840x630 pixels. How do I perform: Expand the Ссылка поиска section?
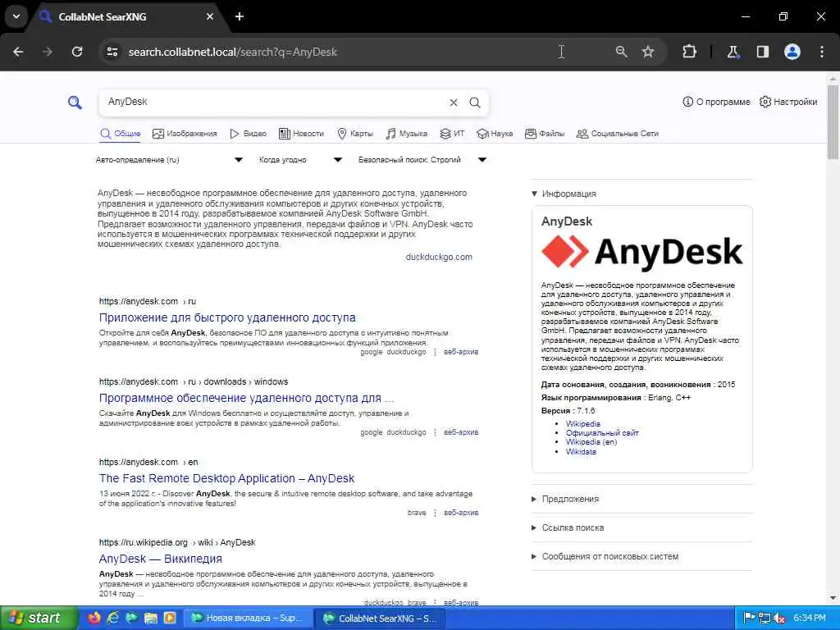(568, 527)
